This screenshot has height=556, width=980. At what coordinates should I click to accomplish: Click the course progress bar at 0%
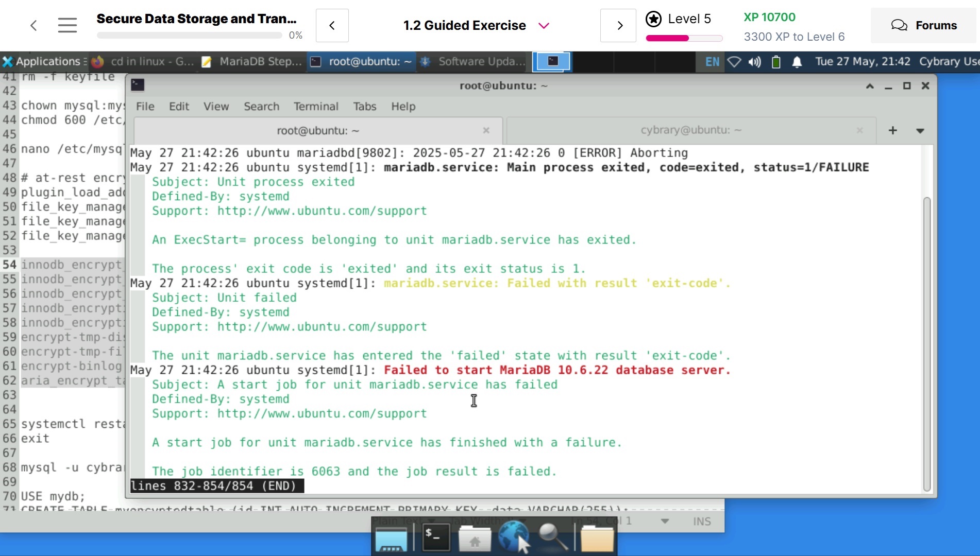coord(189,36)
